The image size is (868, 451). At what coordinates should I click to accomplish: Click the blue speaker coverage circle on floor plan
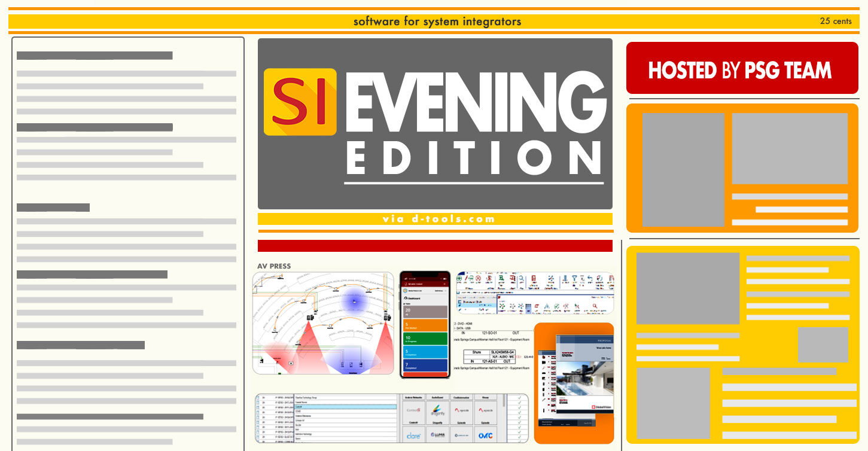coord(354,301)
